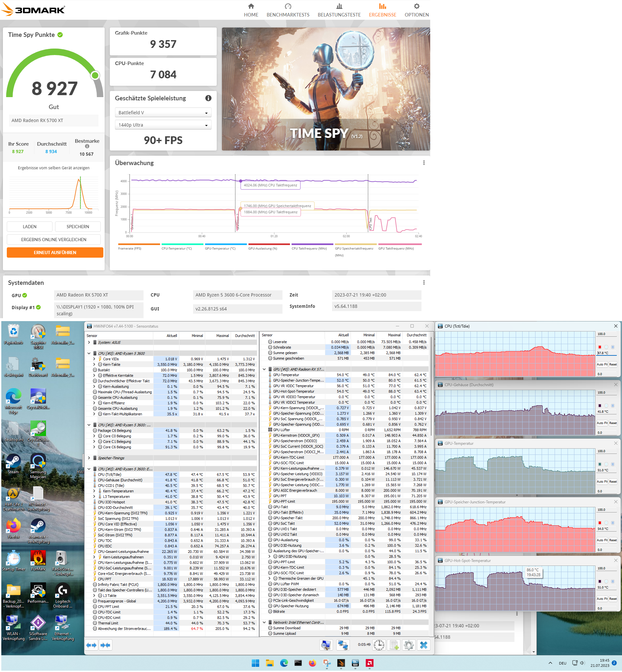Open the Battlefield V game dropdown
Screen dimensions: 622x672
click(163, 113)
